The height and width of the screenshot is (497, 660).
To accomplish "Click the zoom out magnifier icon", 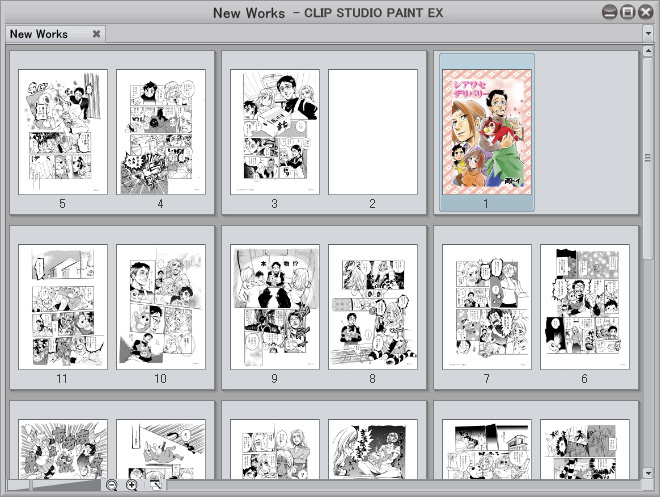I will click(x=112, y=485).
